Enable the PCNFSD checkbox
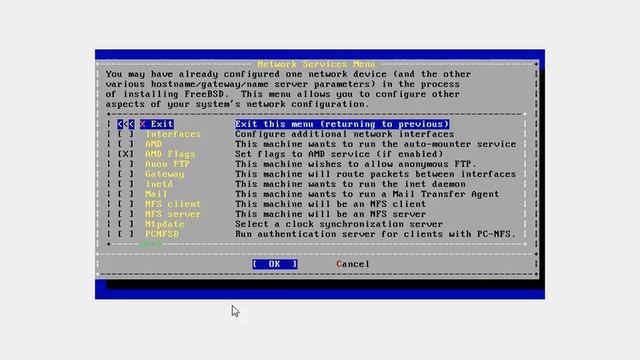The width and height of the screenshot is (640, 360). [x=126, y=234]
